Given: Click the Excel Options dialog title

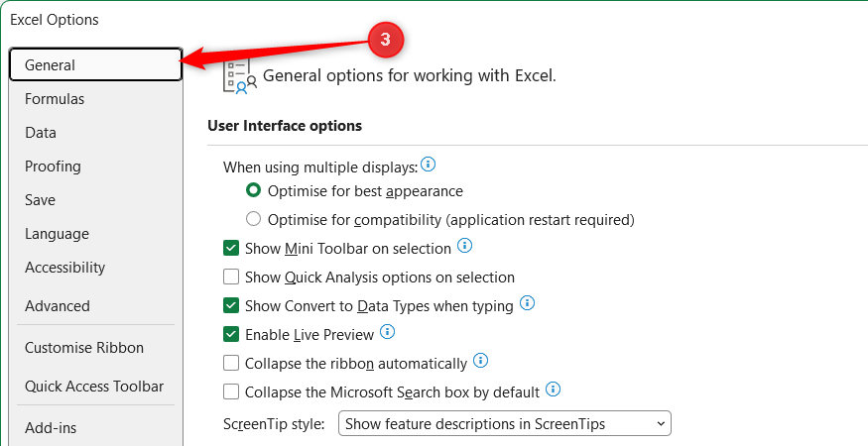Looking at the screenshot, I should pos(55,20).
